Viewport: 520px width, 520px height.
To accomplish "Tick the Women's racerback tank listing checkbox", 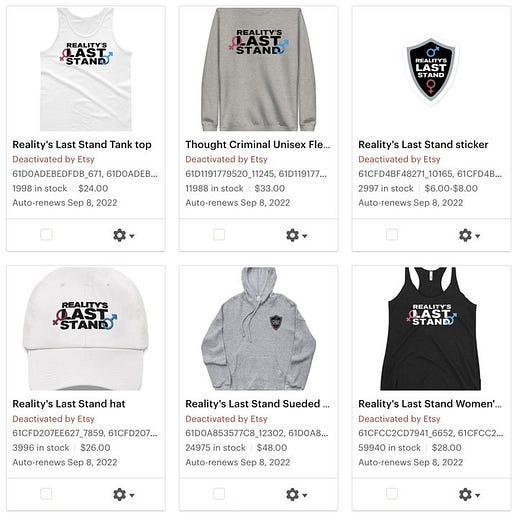I will 392,494.
